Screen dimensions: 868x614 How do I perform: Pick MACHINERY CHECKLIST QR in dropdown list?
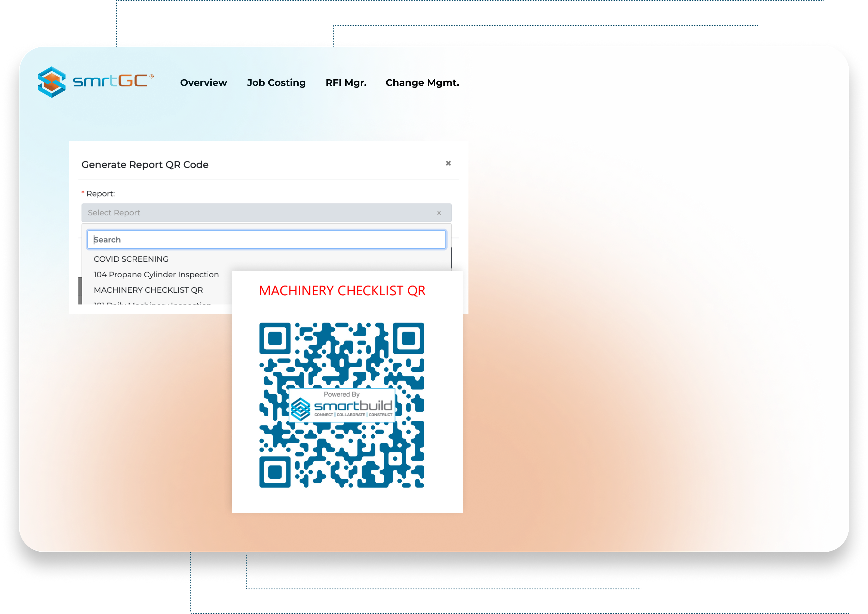[x=148, y=290]
